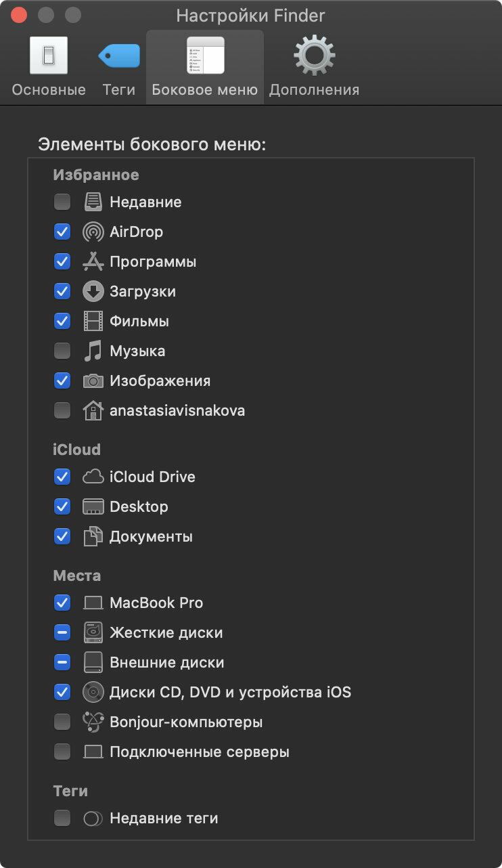This screenshot has height=868, width=502.
Task: Click the Музыка note icon
Action: click(x=93, y=351)
